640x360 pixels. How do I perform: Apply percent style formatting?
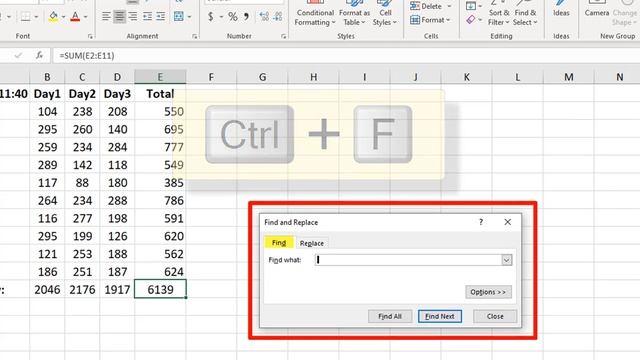pyautogui.click(x=233, y=17)
